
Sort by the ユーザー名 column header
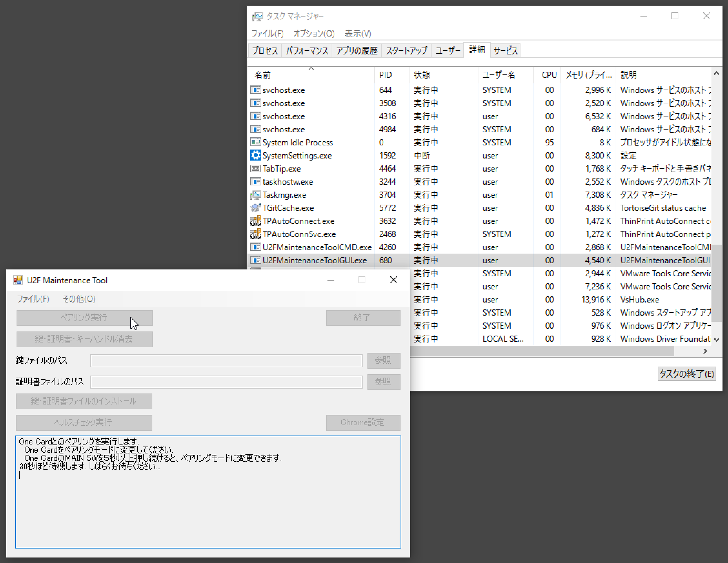pyautogui.click(x=506, y=75)
